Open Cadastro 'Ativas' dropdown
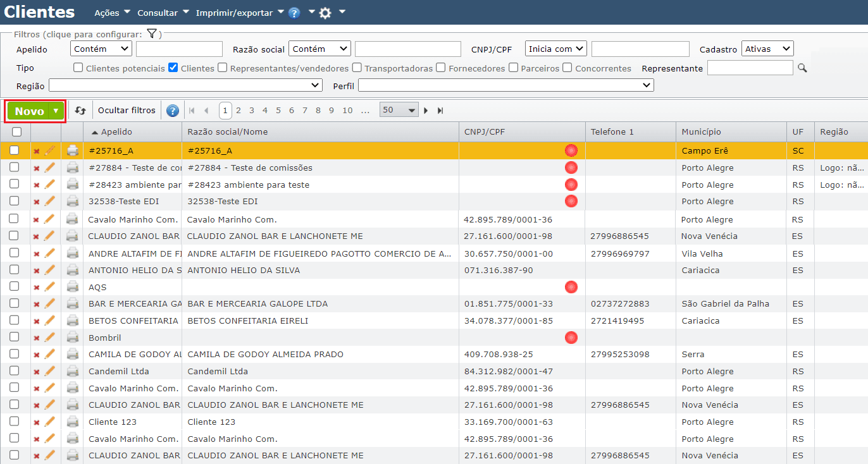 point(768,49)
